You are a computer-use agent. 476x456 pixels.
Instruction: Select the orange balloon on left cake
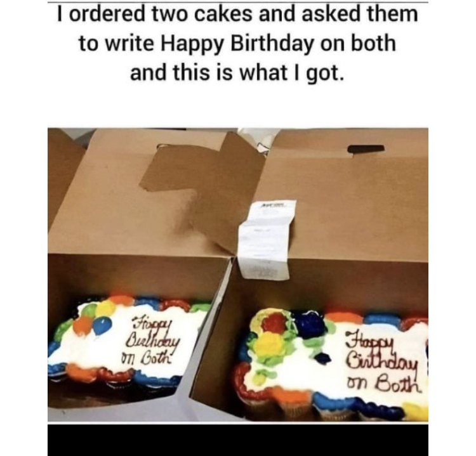pos(82,327)
